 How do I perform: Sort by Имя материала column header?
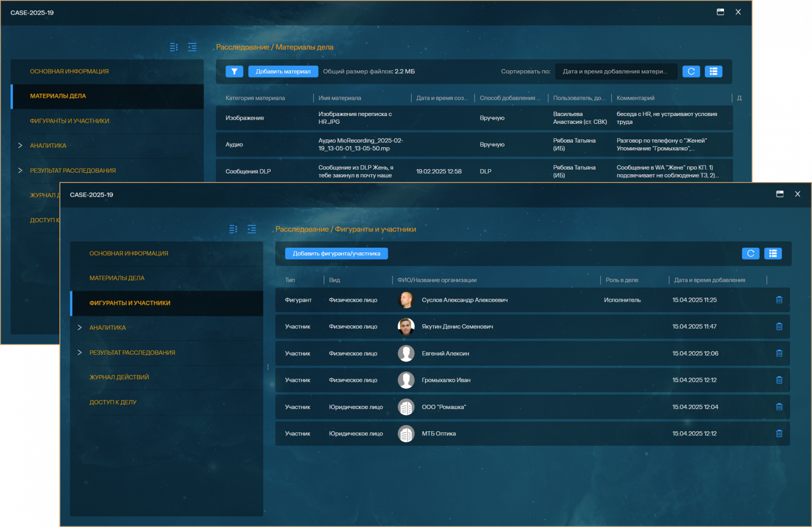tap(339, 98)
